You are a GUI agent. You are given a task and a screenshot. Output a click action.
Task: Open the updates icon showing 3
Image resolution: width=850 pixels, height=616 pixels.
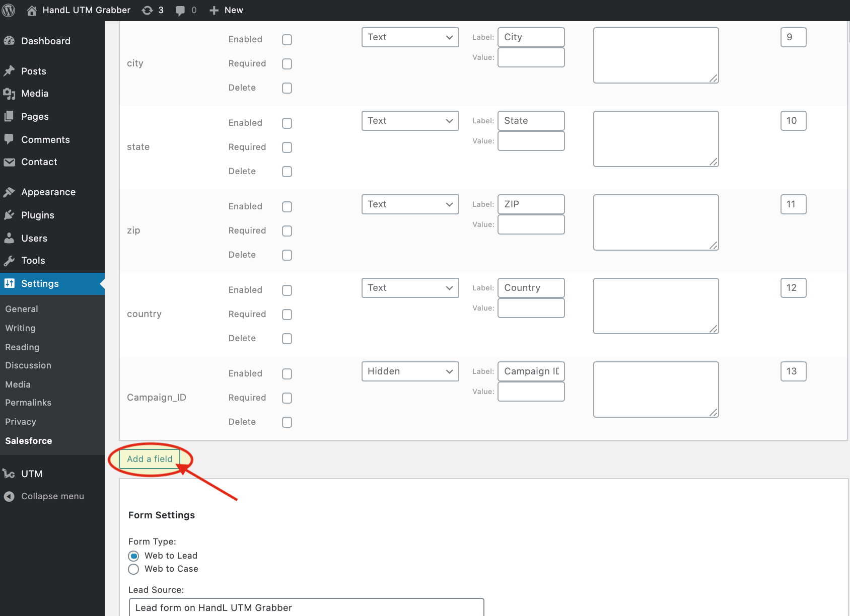click(148, 10)
